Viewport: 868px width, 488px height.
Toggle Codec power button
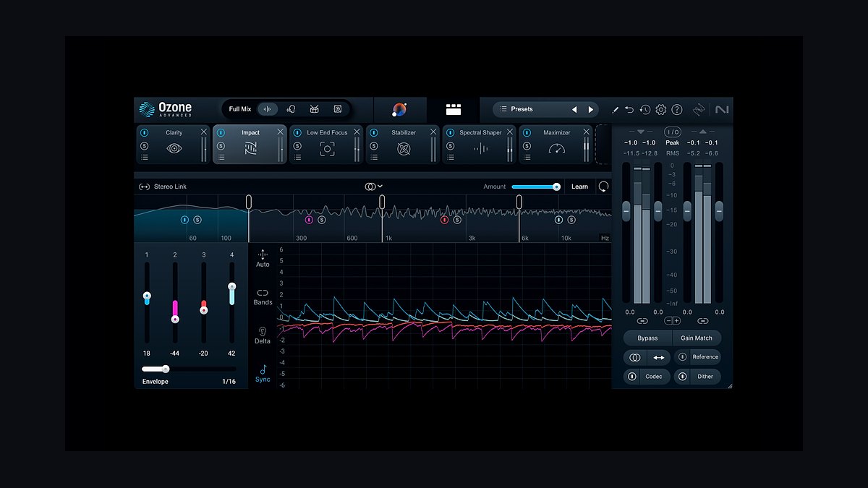632,377
